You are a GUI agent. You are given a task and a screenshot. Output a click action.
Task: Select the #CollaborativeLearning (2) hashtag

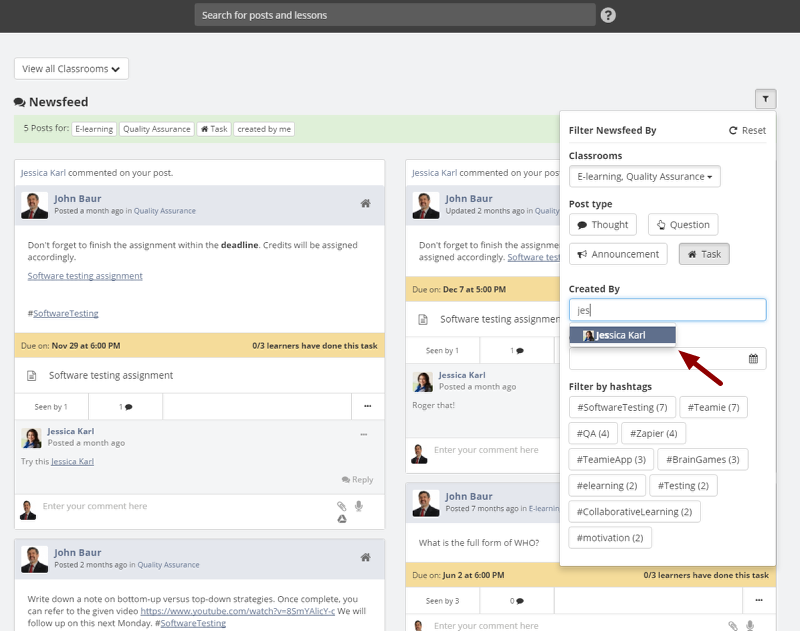[x=634, y=512]
